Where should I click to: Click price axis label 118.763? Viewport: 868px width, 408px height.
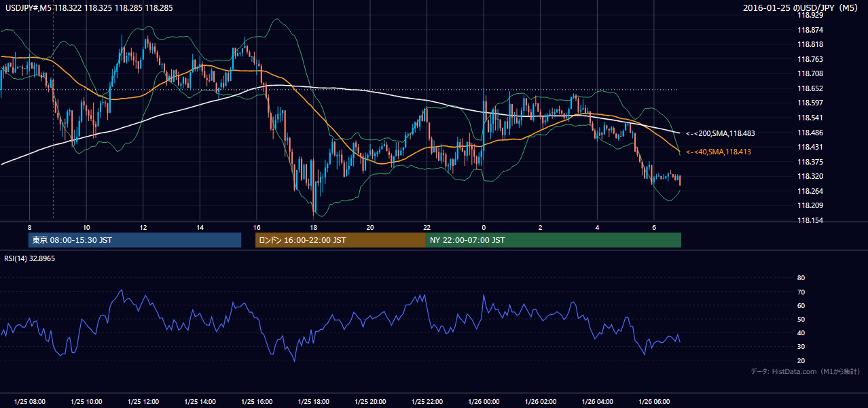(x=810, y=59)
